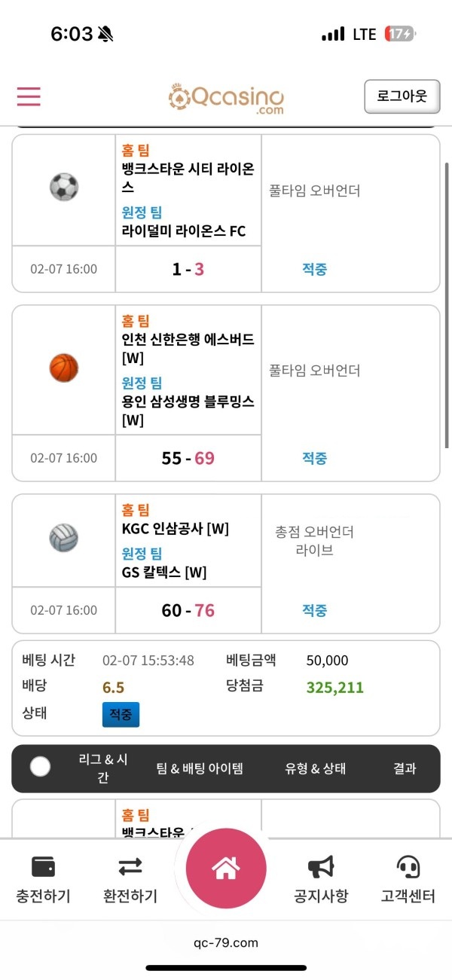Go to home with red button

point(226,869)
